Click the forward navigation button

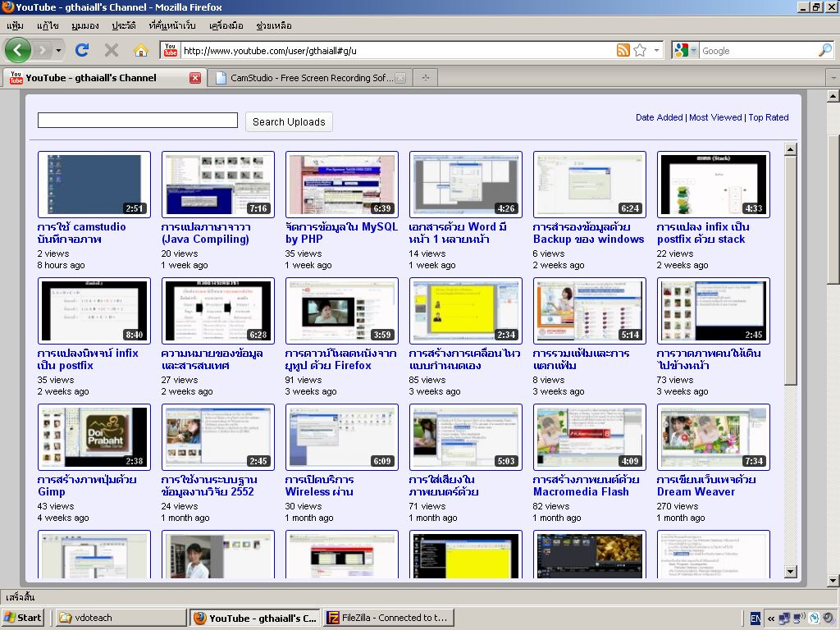coord(42,50)
